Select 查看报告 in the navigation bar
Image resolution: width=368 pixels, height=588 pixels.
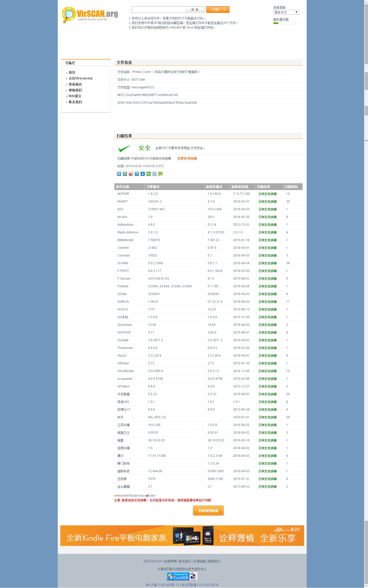75,84
